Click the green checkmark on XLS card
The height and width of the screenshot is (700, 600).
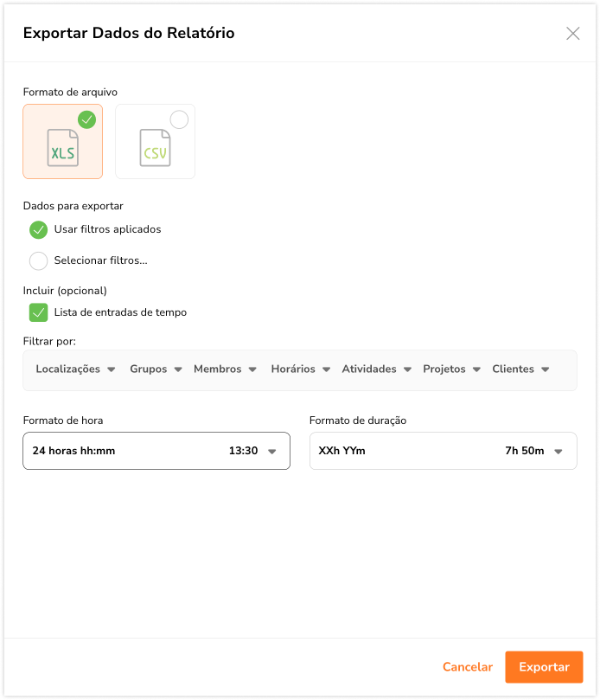[87, 119]
